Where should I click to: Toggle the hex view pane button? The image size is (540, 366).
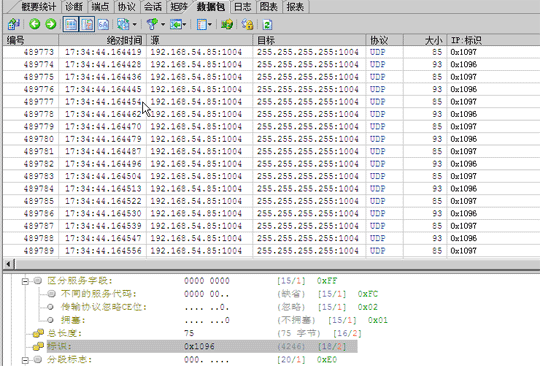[103, 24]
